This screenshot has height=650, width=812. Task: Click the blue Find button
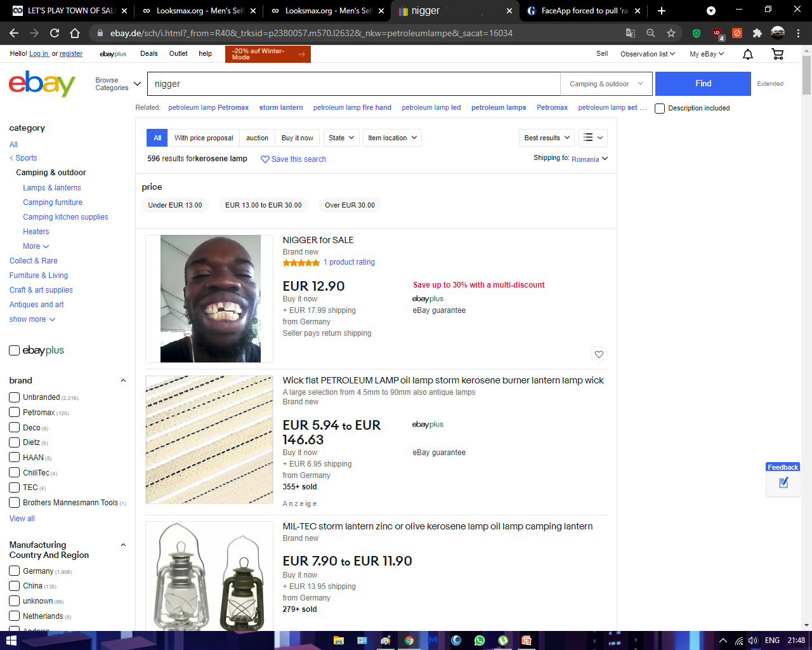click(x=703, y=84)
